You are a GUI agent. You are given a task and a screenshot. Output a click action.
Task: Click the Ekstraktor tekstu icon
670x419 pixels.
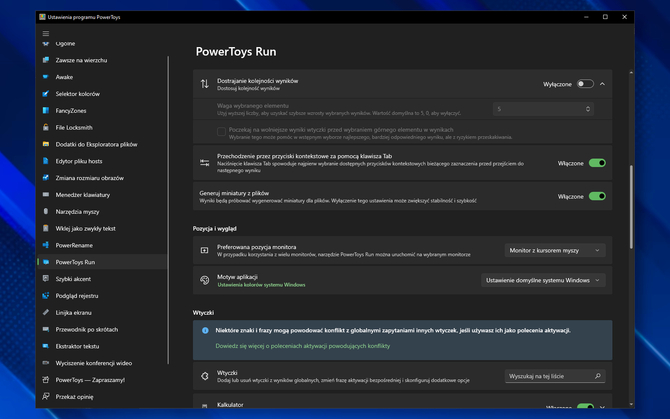pos(46,346)
